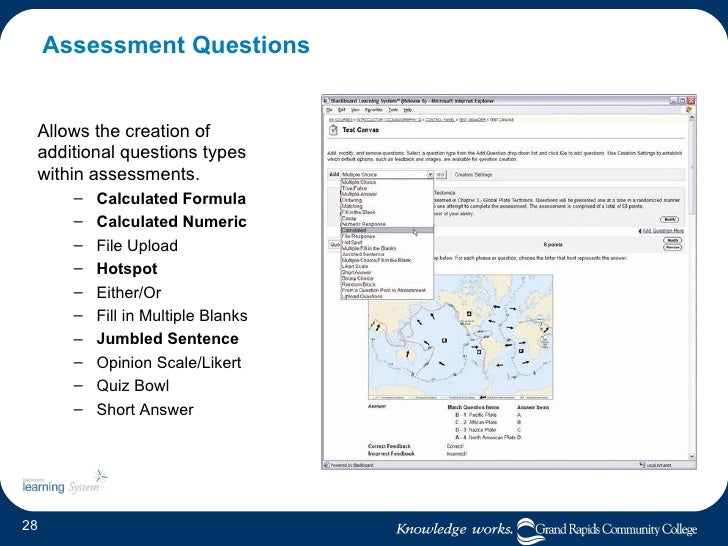Open the Add question type dropdown arrow

(430, 175)
